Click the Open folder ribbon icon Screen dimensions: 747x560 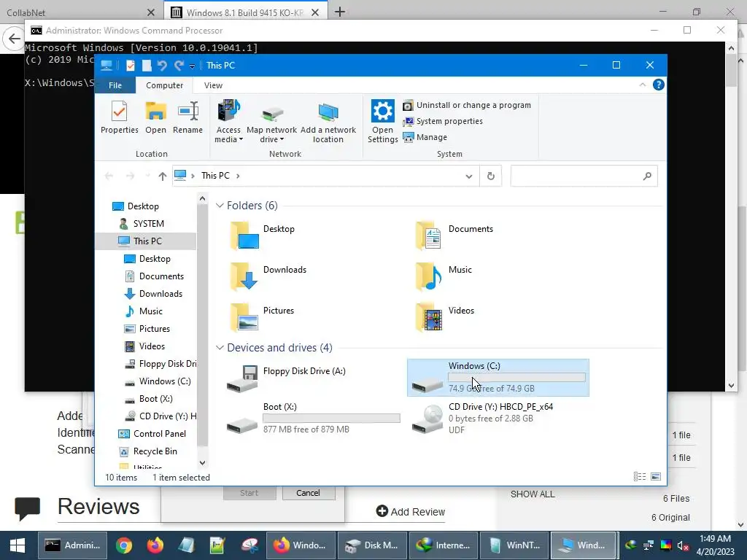coord(156,117)
